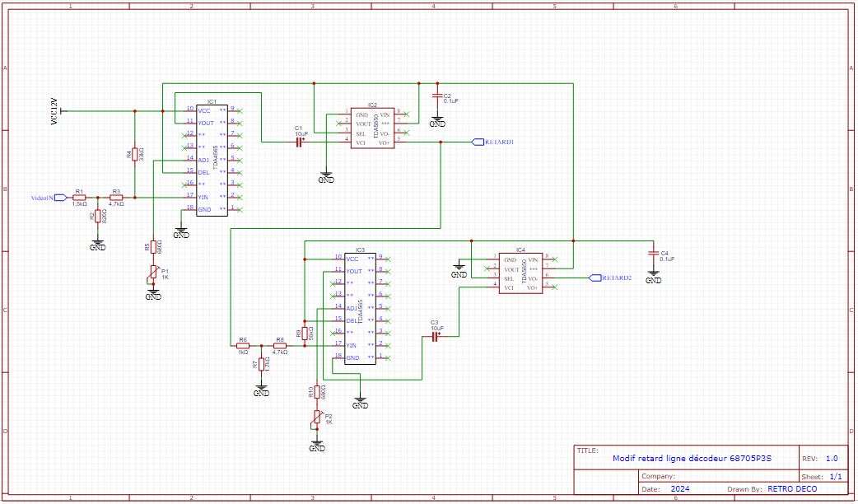
Task: Click the GND symbol under capacitor C2
Action: (438, 120)
